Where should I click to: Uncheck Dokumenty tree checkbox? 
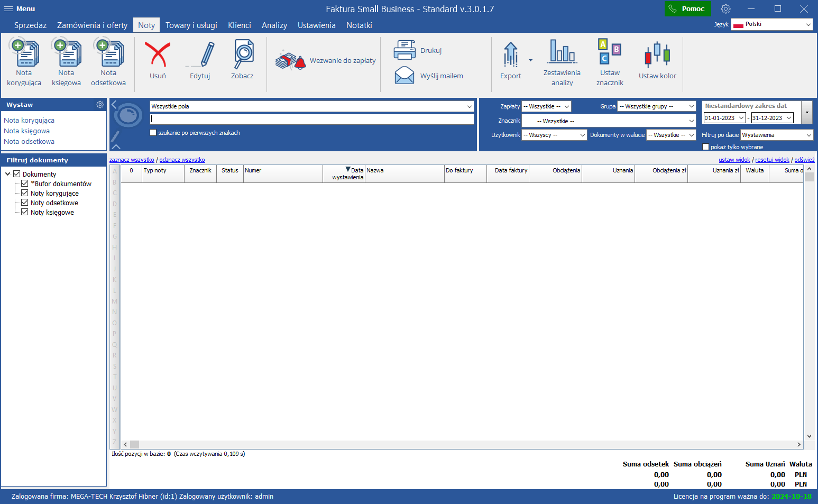(x=17, y=174)
